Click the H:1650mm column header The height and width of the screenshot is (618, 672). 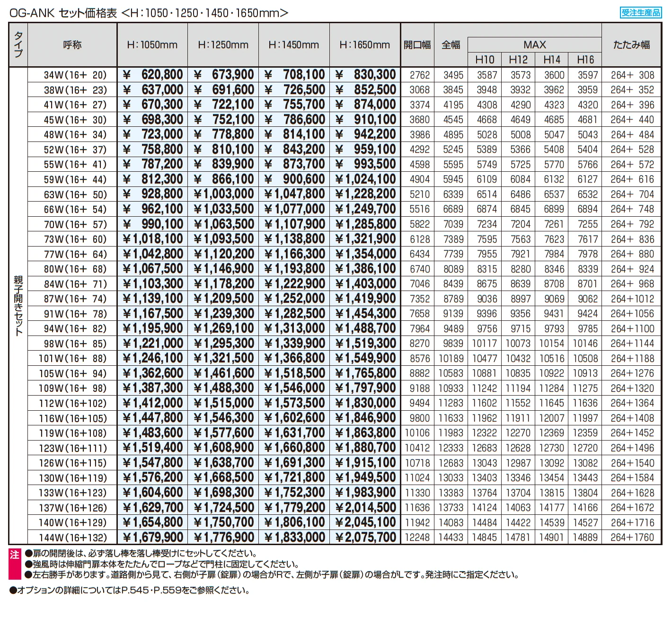(365, 45)
